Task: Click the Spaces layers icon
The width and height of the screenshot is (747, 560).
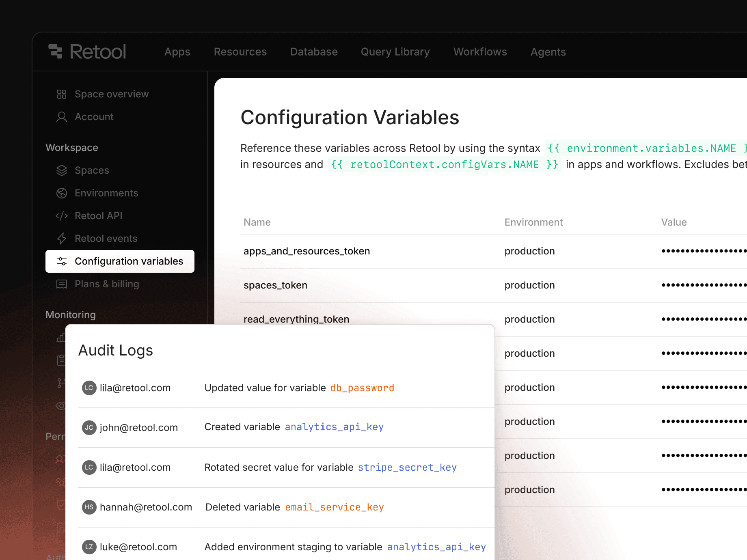Action: (62, 170)
